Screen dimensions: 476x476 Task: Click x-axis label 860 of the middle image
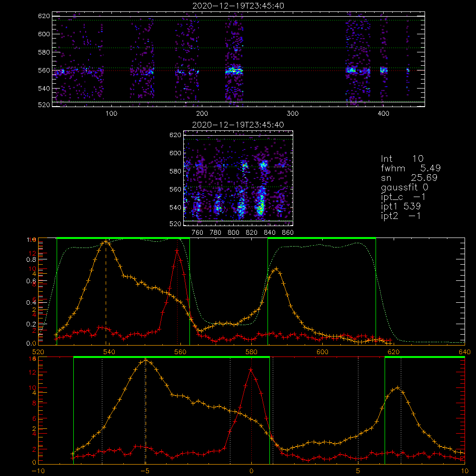288,233
